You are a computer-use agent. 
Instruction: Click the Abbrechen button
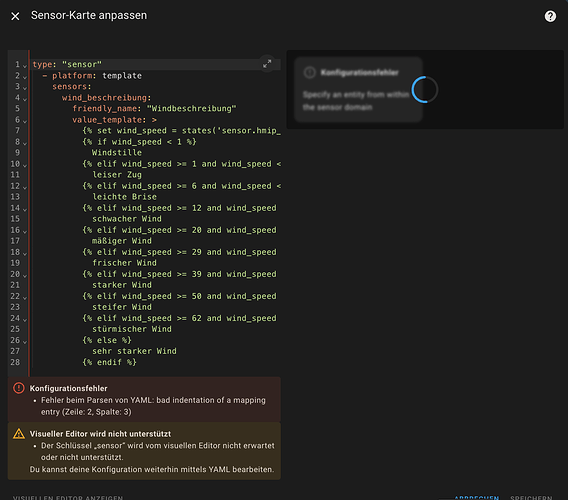(476, 498)
